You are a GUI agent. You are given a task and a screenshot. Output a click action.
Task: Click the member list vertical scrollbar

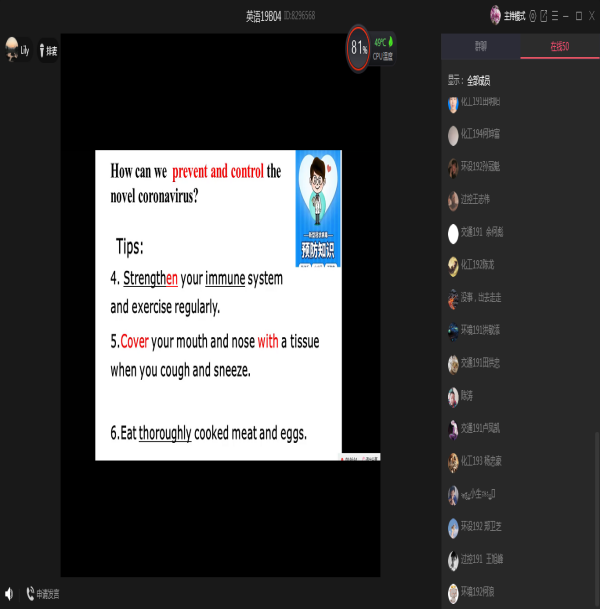(x=596, y=500)
